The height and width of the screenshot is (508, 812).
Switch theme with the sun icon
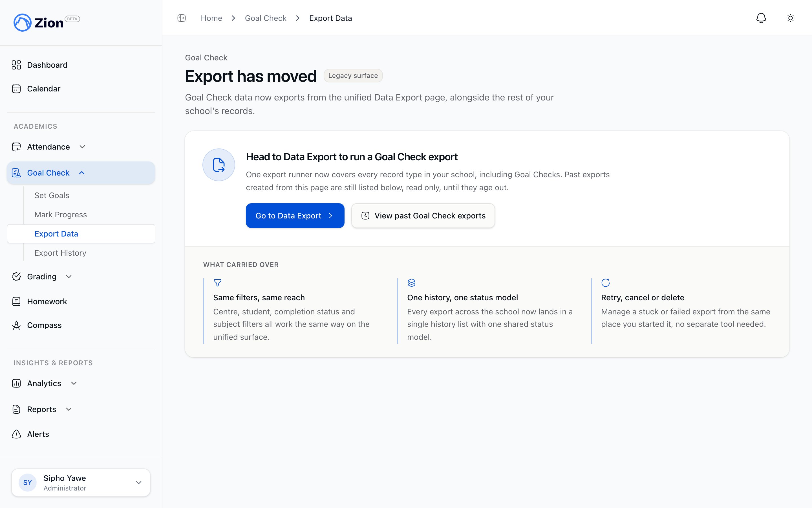point(791,18)
